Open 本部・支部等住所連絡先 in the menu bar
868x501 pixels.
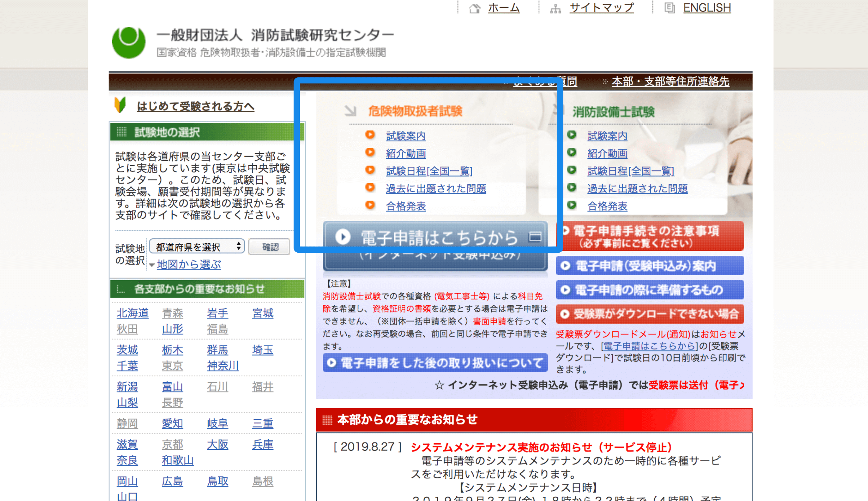tap(671, 82)
